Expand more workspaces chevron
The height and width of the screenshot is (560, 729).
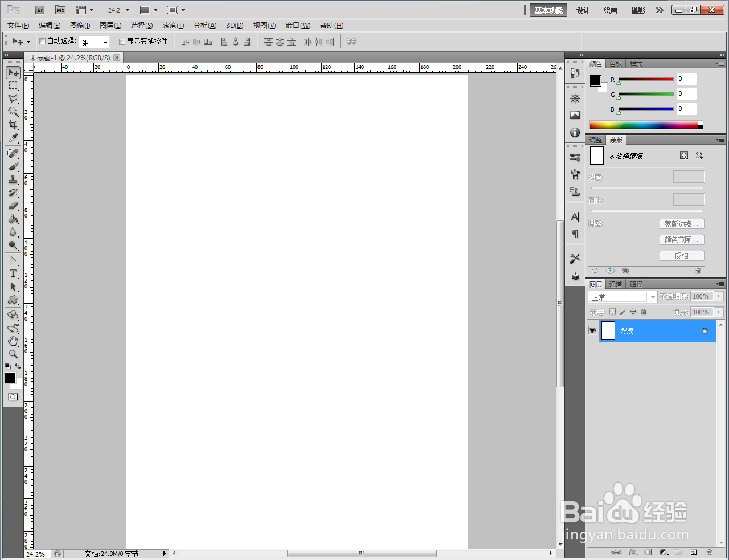[660, 10]
